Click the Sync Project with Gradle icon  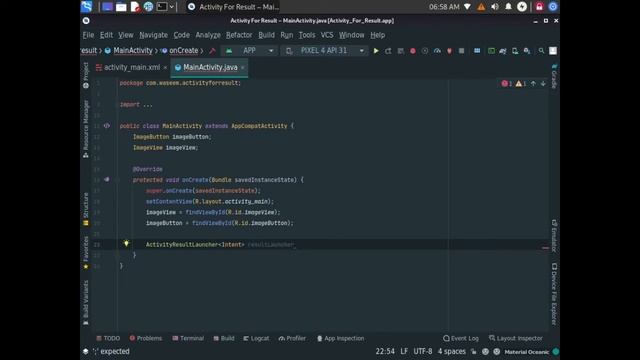pos(503,51)
